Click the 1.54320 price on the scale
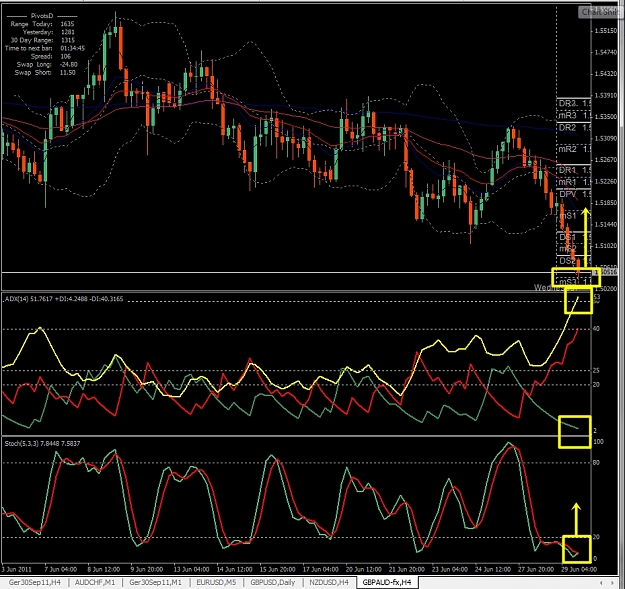Image resolution: width=625 pixels, height=589 pixels. [606, 74]
